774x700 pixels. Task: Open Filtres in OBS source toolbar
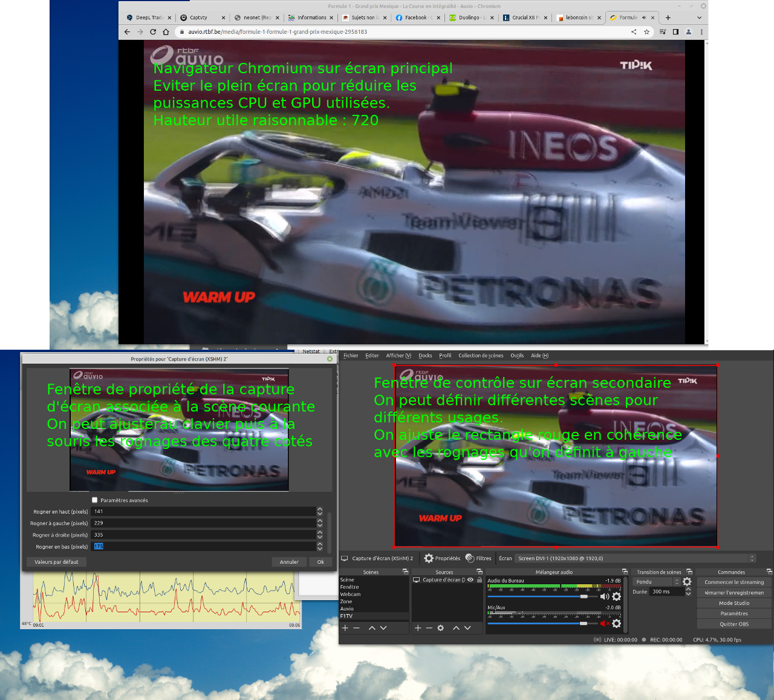pos(478,558)
